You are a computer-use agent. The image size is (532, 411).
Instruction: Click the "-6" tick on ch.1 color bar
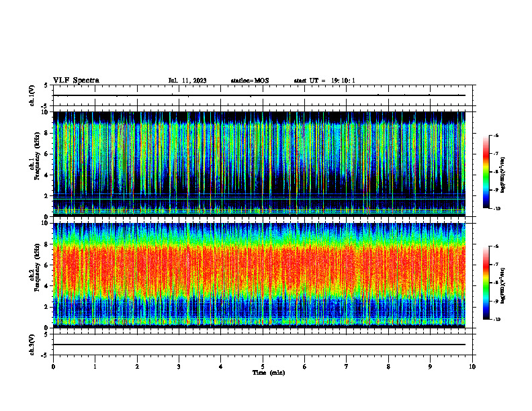[496, 135]
